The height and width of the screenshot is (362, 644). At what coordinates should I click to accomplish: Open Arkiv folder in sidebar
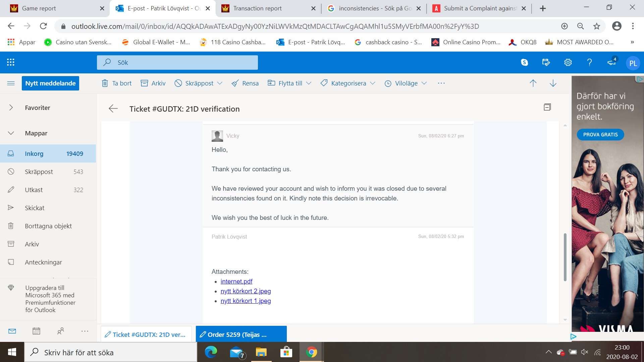pos(48,244)
